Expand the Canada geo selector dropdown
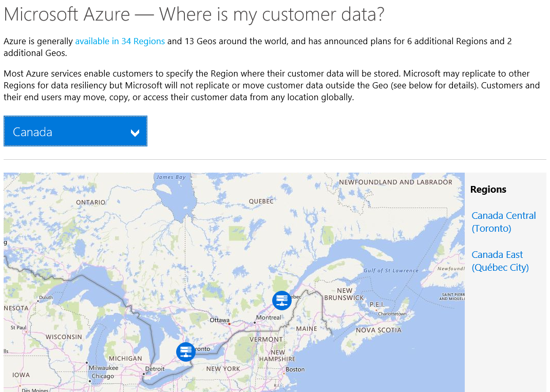Screen dimensions: 550x392 (x=75, y=131)
